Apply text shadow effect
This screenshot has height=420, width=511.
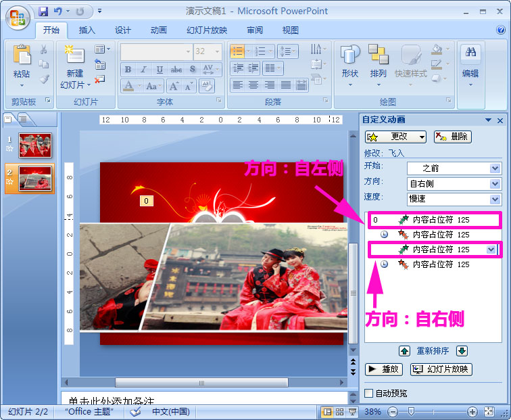pos(192,69)
